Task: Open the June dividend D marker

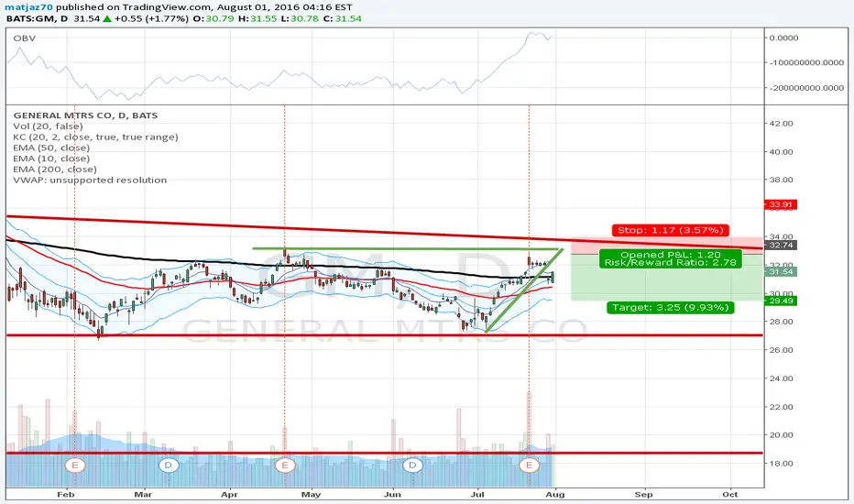Action: coord(413,466)
